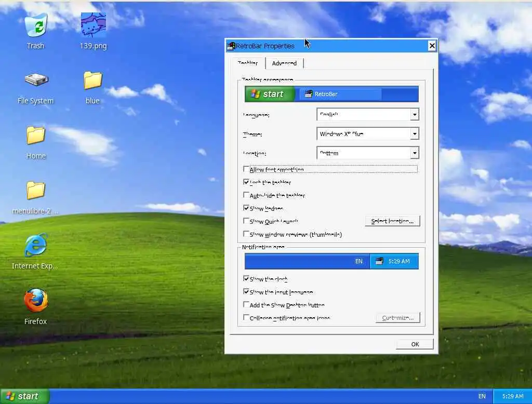Open the Language dropdown
Viewport: 532px width, 404px height.
point(368,114)
